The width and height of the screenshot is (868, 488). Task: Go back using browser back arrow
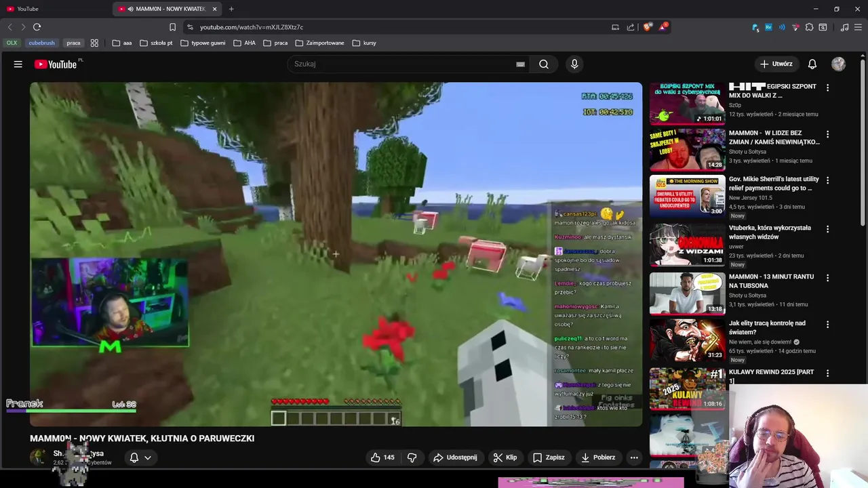[x=9, y=27]
